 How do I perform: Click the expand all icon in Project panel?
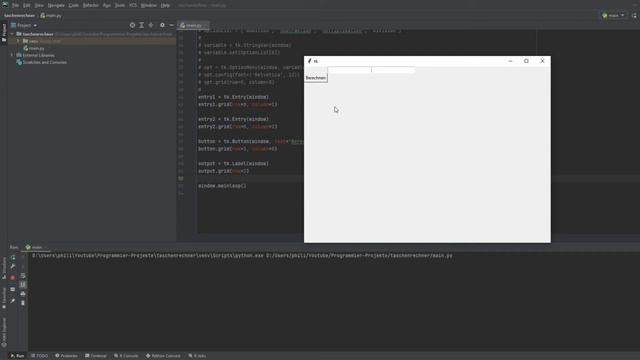point(142,25)
